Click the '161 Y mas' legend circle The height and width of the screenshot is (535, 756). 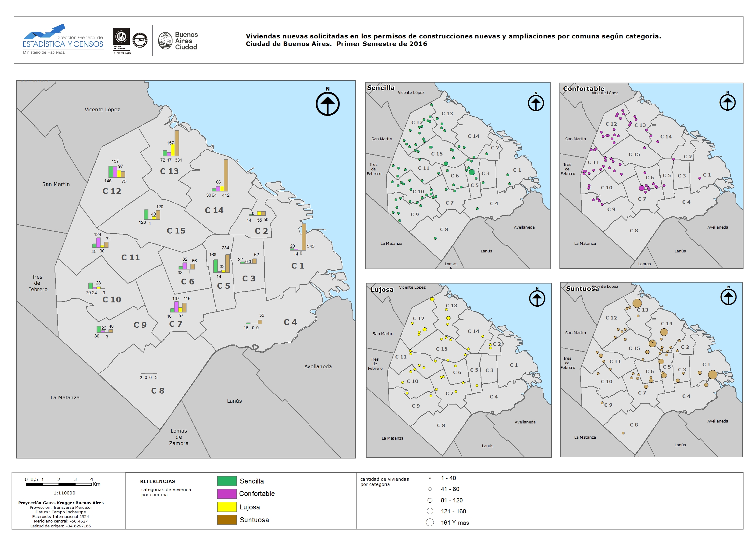(430, 523)
